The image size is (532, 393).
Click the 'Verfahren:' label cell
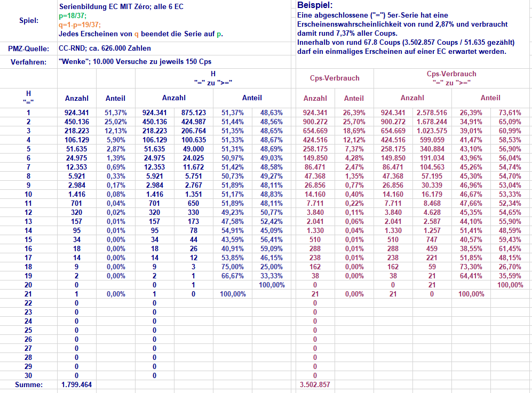(28, 62)
